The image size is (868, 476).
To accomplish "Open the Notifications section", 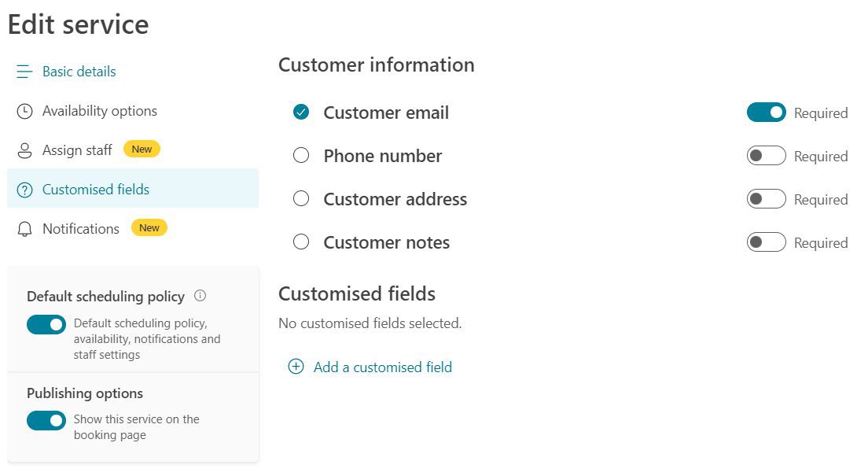I will click(80, 228).
